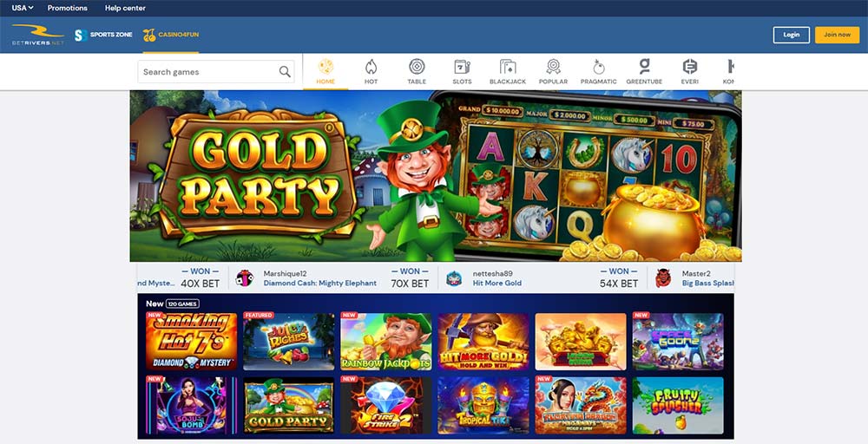868x444 pixels.
Task: Open the Popular games ribbon icon
Action: pyautogui.click(x=553, y=67)
